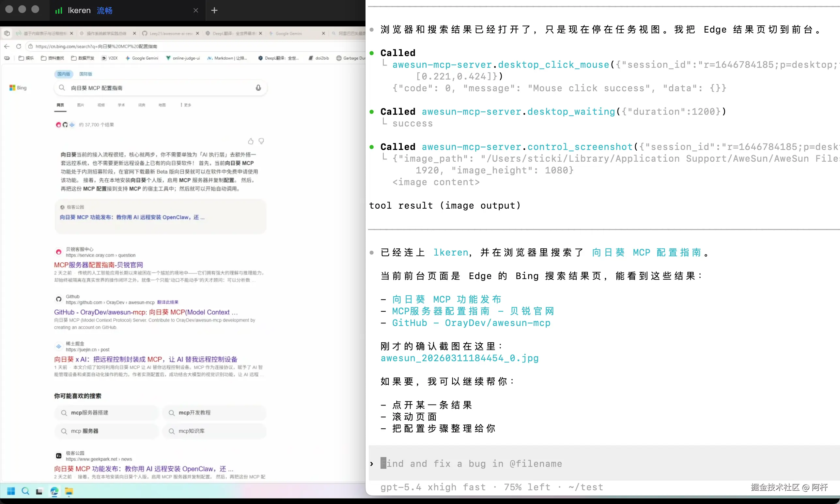Open File Explorer from the taskbar
Screen dimensions: 840x504
click(69, 491)
